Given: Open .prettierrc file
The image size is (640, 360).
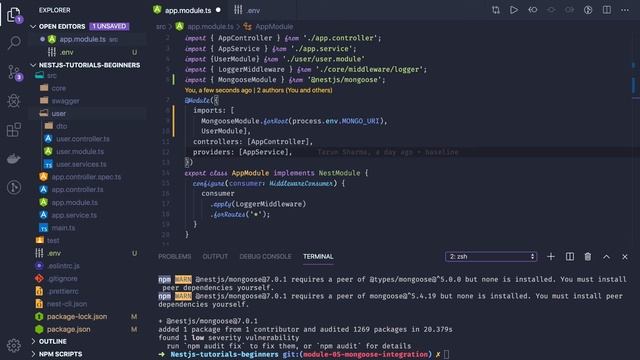Looking at the screenshot, I should point(63,291).
